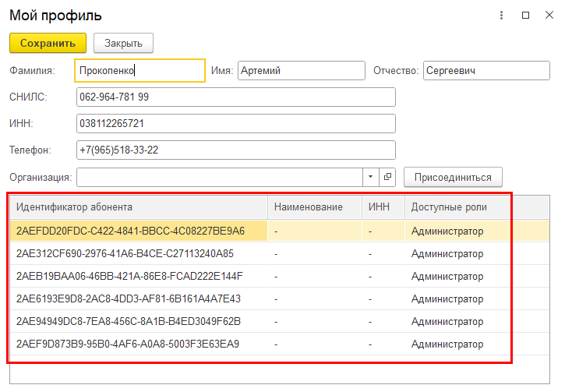Click the Телефон input field
Screen dimensions: 565x392
pos(236,150)
